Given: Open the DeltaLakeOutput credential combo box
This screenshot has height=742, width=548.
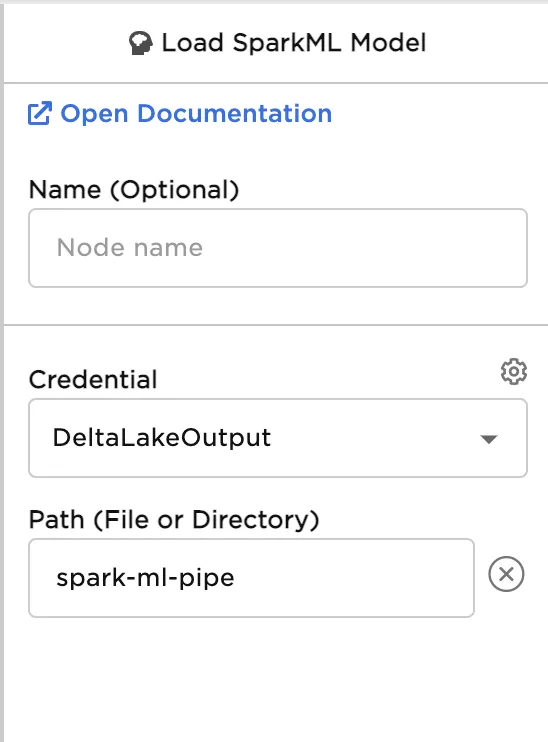Looking at the screenshot, I should click(278, 438).
